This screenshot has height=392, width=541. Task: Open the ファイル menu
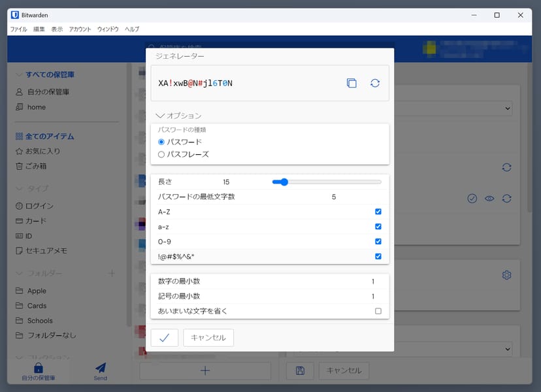(19, 29)
